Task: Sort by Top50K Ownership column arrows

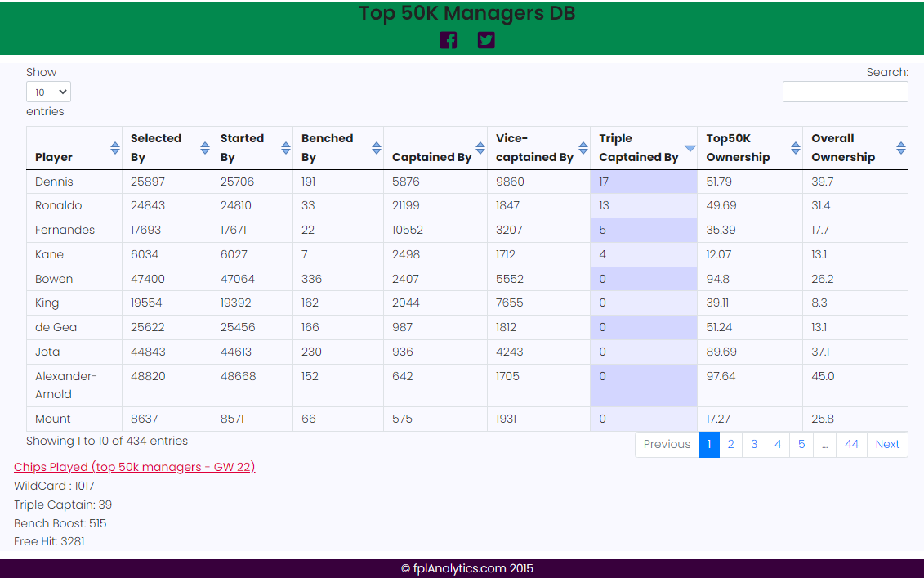Action: [x=796, y=148]
